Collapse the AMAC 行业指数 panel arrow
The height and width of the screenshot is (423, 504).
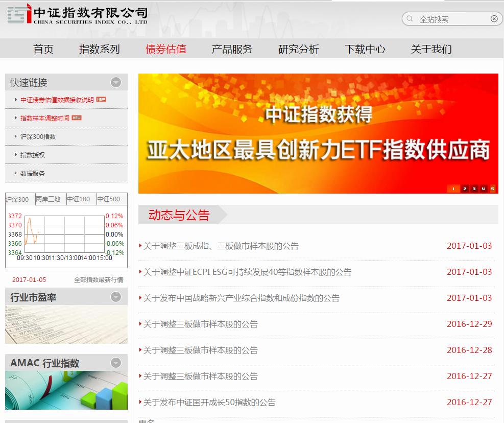[116, 363]
